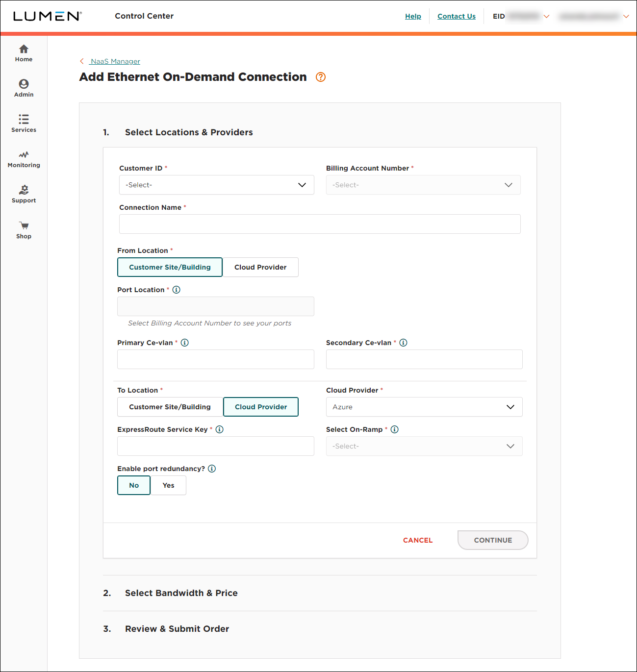Click the Contact Us link

(457, 16)
